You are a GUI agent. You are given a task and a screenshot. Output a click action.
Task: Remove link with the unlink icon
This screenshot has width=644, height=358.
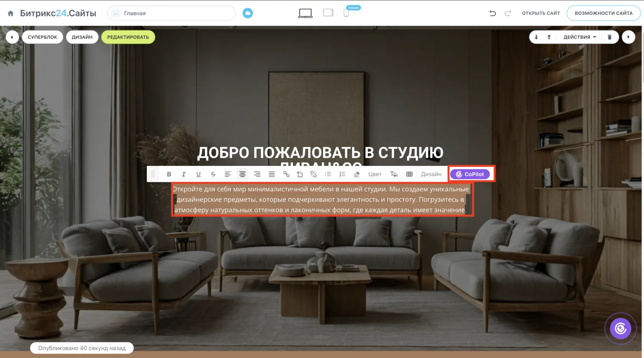[x=314, y=174]
